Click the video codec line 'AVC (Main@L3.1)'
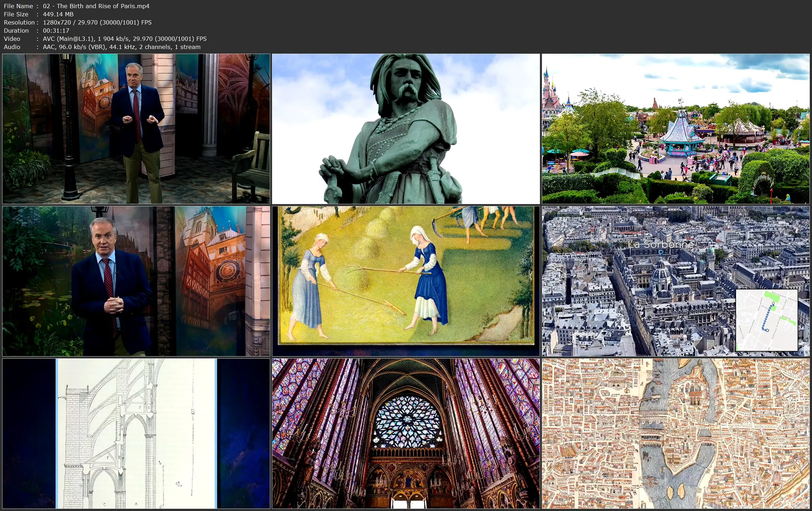The height and width of the screenshot is (511, 812). point(69,39)
